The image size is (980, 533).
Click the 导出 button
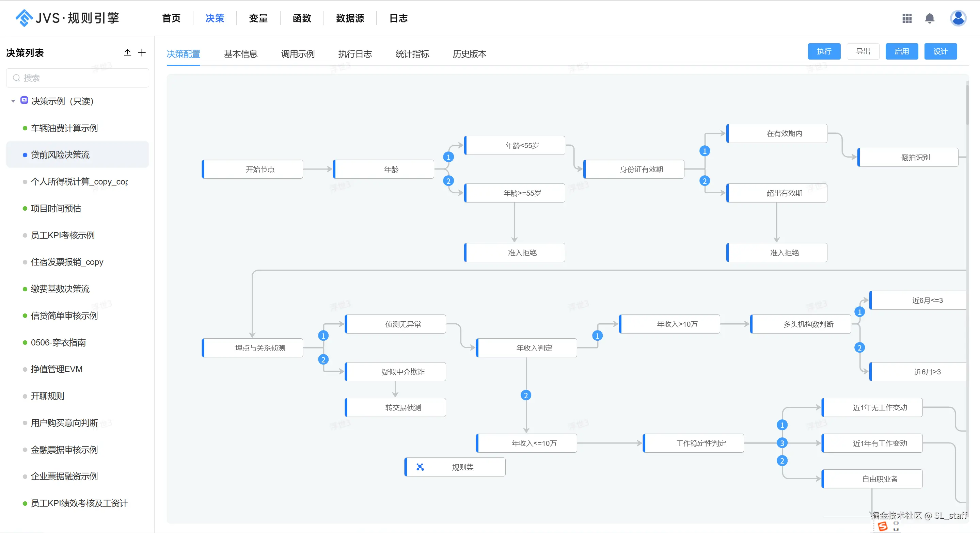point(863,51)
